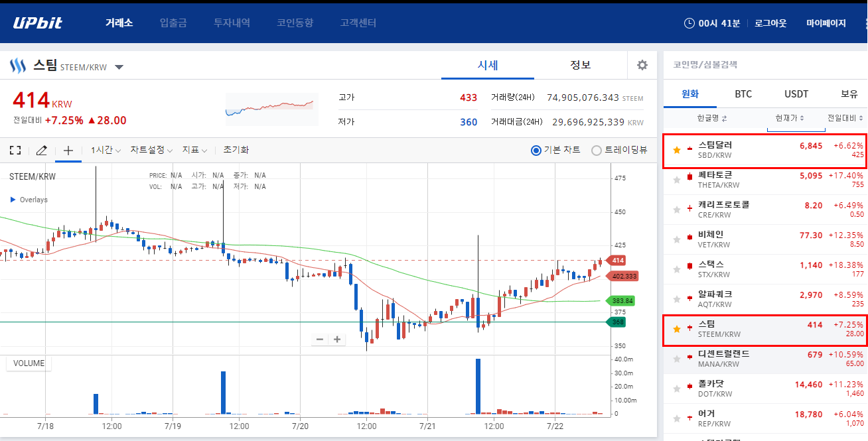The width and height of the screenshot is (868, 441).
Task: Select 폴카닷 DOT/KRW row
Action: (765, 389)
